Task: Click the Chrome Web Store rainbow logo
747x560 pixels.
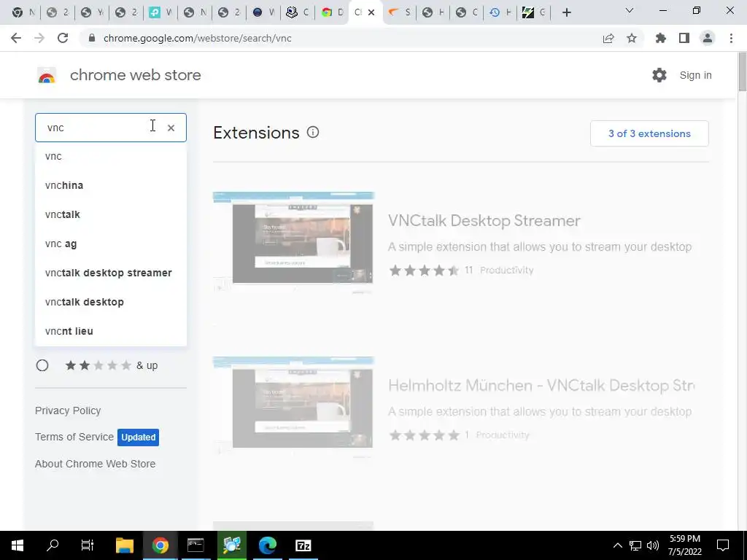Action: tap(47, 75)
